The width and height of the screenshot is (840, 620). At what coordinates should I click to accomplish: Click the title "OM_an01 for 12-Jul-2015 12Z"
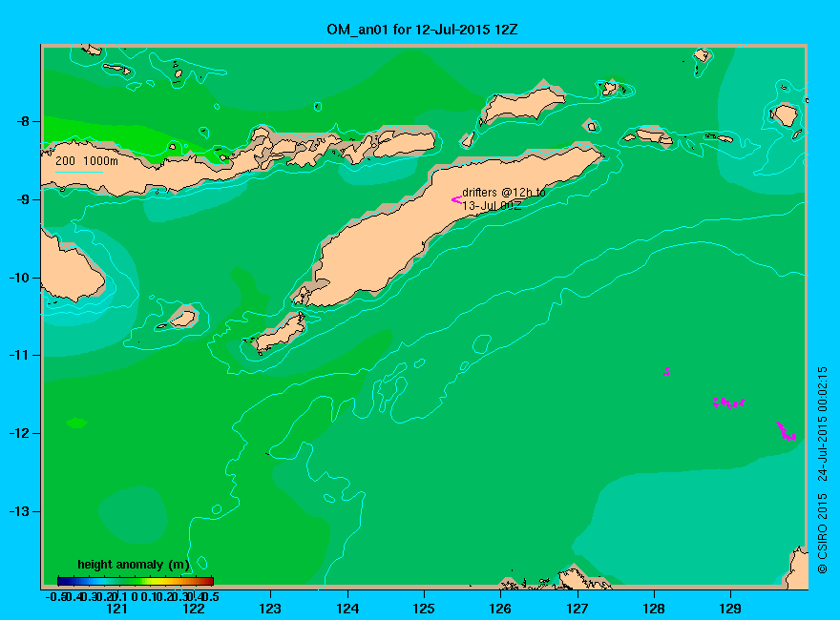[422, 30]
